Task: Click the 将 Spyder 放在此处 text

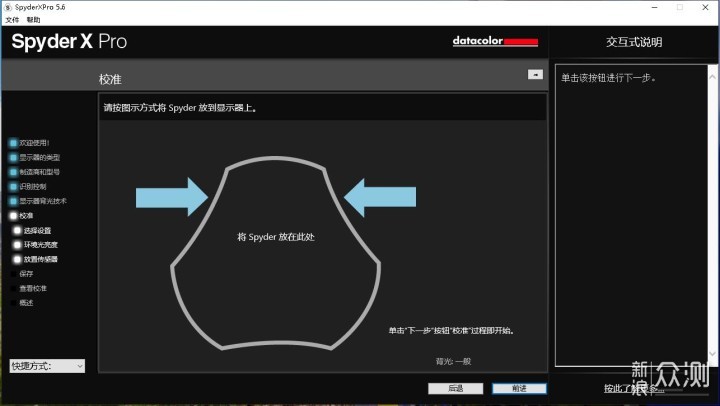Action: pyautogui.click(x=276, y=237)
